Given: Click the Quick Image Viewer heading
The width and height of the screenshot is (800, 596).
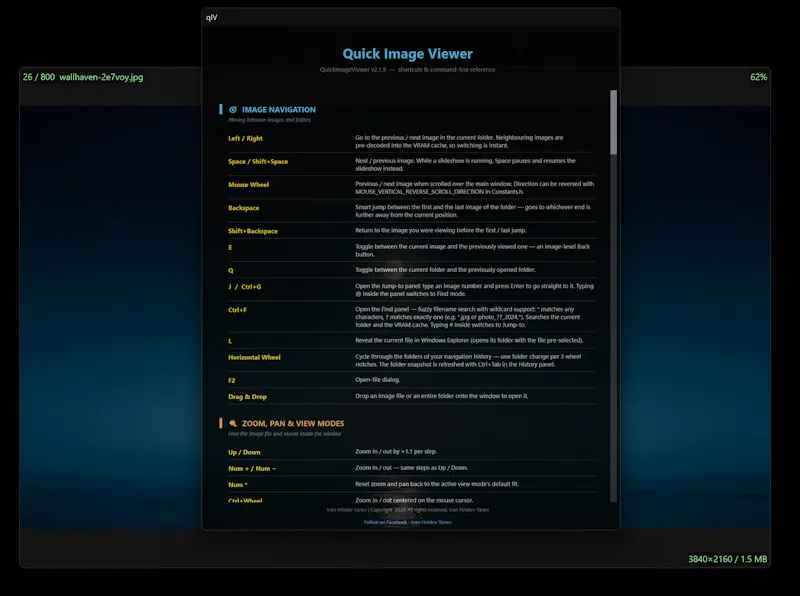Looking at the screenshot, I should 407,54.
